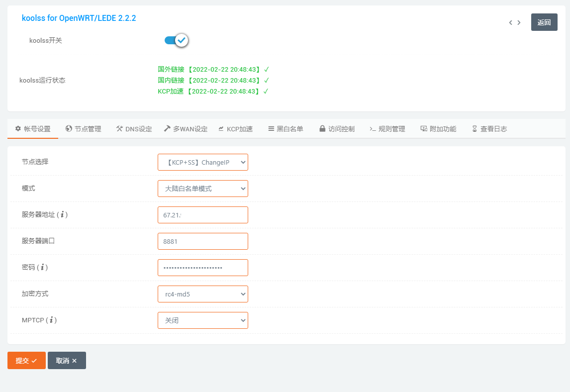Click the monitor icon on 附加功能 tab
This screenshot has height=392, width=570.
423,128
